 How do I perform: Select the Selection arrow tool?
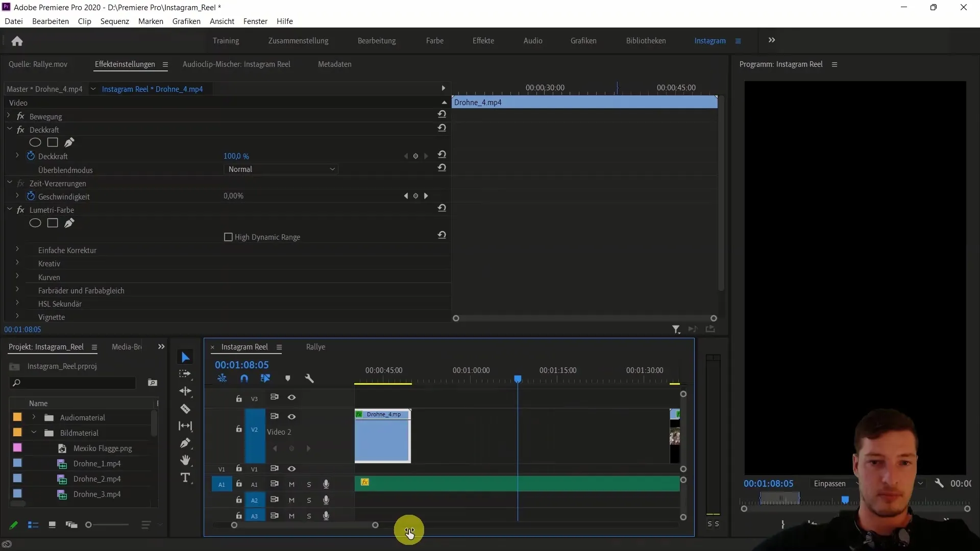[x=185, y=358]
